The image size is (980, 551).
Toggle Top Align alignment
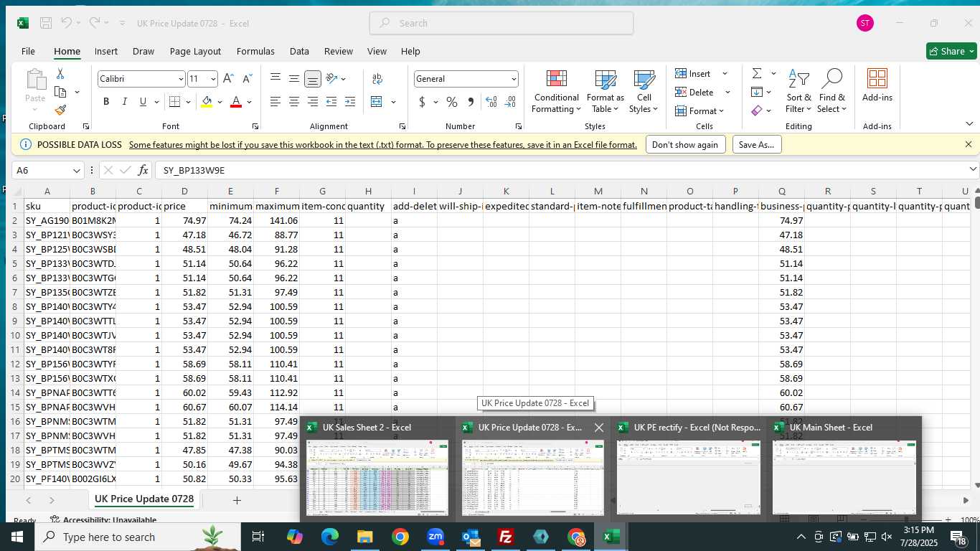pyautogui.click(x=275, y=79)
